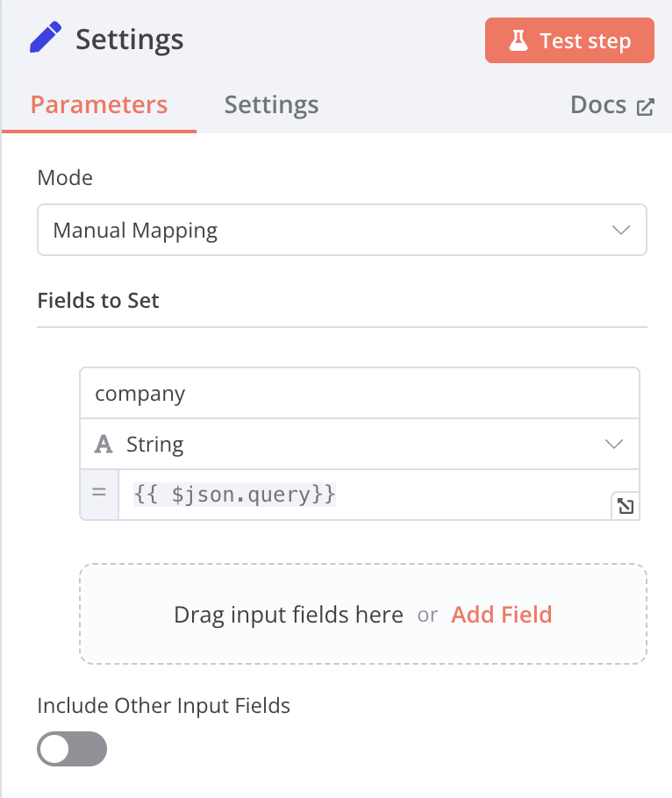Image resolution: width=672 pixels, height=798 pixels.
Task: Click the external link icon beside Docs
Action: click(x=646, y=107)
